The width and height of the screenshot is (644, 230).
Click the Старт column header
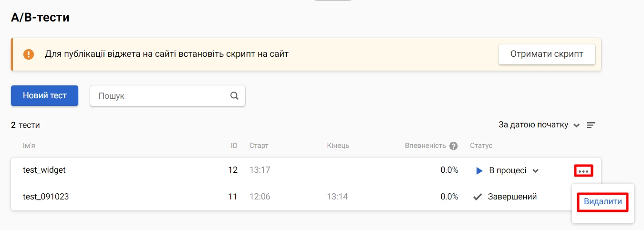259,146
